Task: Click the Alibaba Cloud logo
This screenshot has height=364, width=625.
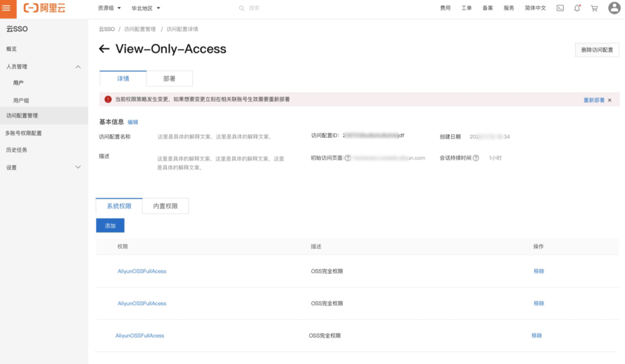Action: click(x=45, y=8)
